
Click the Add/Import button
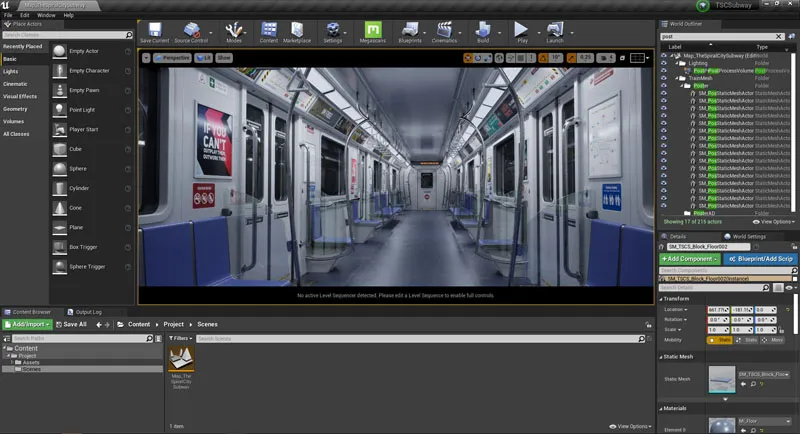click(27, 324)
